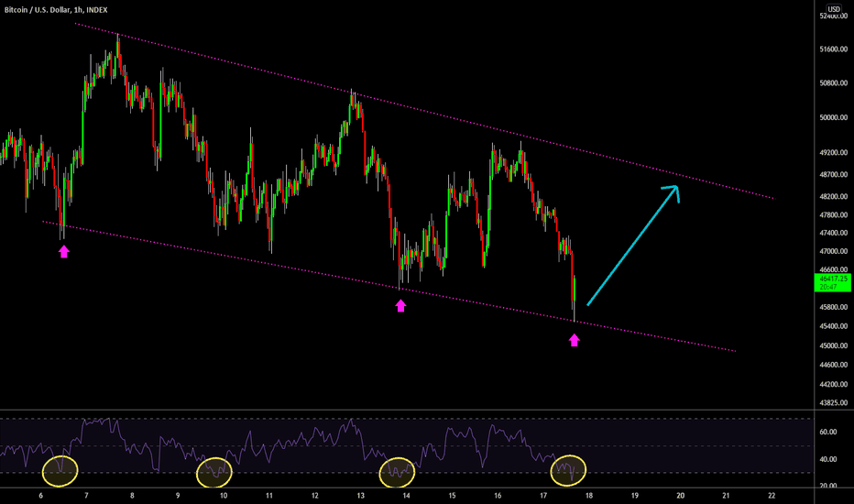Click the 49200.00 price axis label
Image resolution: width=854 pixels, height=504 pixels.
[833, 152]
